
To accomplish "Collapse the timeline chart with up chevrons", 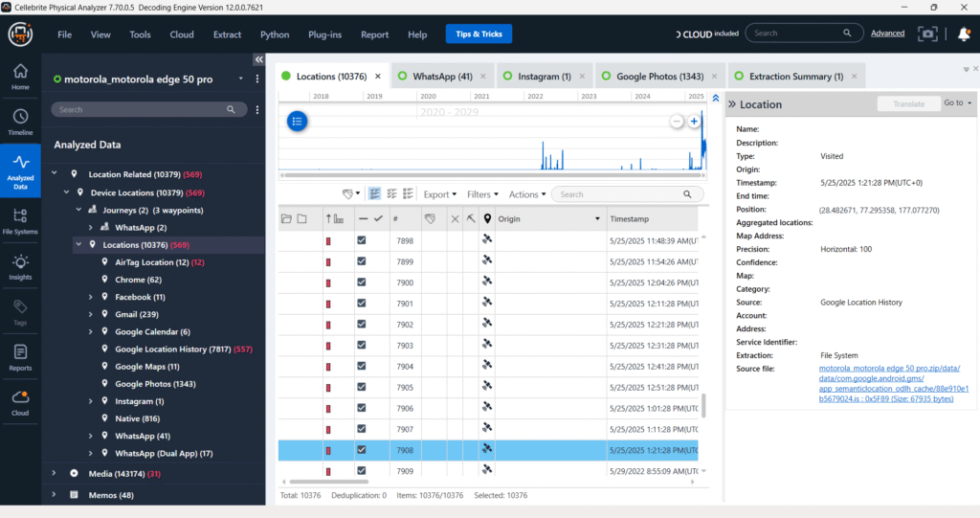I will point(716,99).
